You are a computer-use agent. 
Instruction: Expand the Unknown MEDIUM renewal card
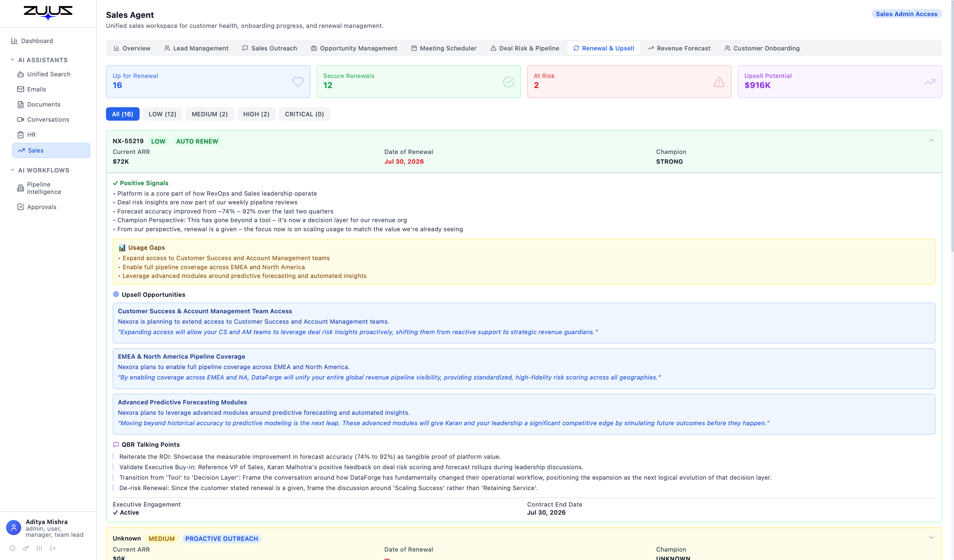pos(931,538)
